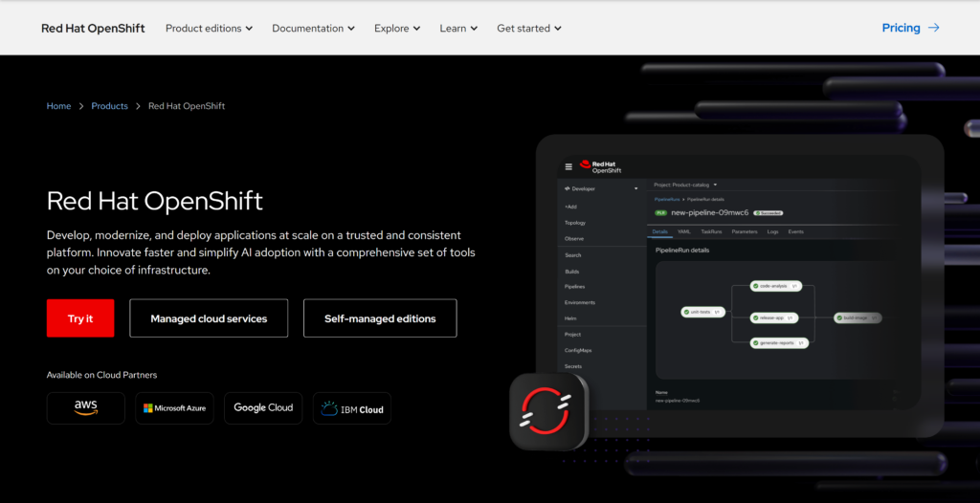Click the IBM Cloud partner logo
The height and width of the screenshot is (503, 980).
352,408
